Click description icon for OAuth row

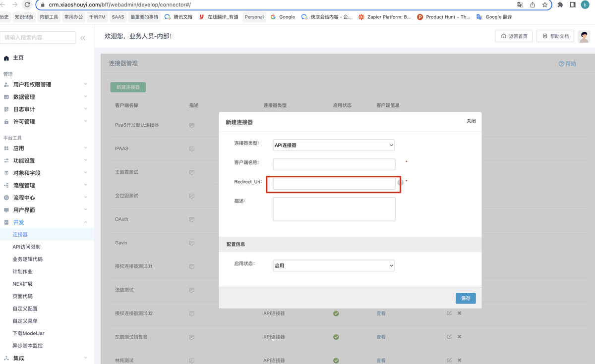[191, 219]
